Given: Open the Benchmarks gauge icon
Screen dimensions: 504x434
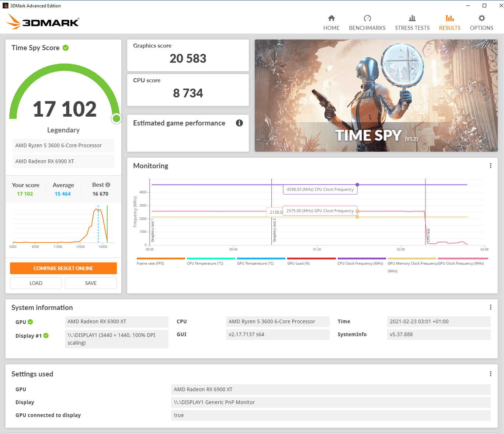Looking at the screenshot, I should pos(367,18).
